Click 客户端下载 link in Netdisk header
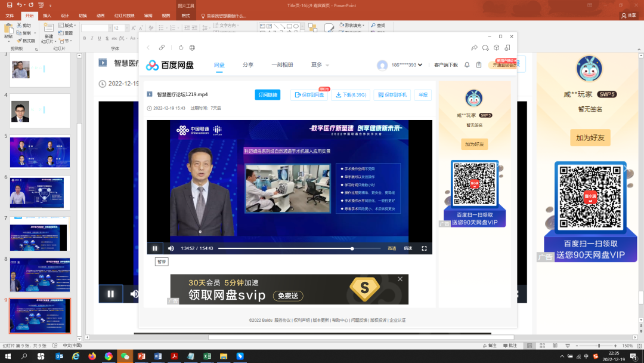This screenshot has width=644, height=363. (x=445, y=65)
